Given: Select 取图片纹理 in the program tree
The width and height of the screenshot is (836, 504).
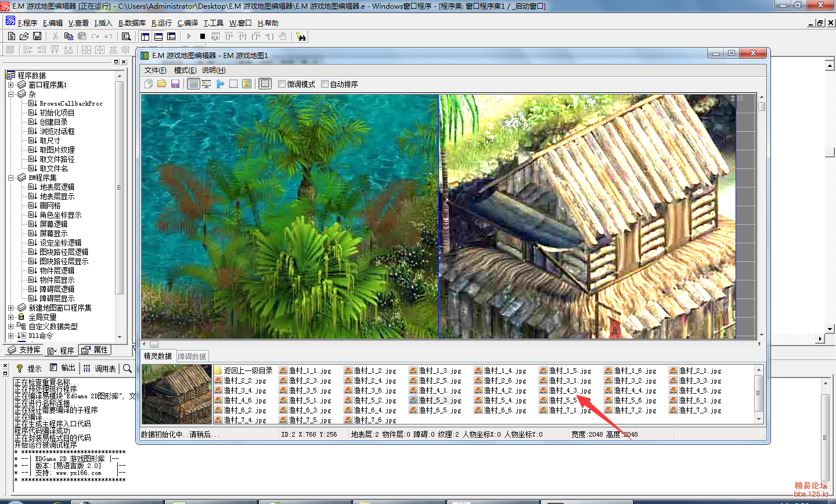Looking at the screenshot, I should 57,150.
